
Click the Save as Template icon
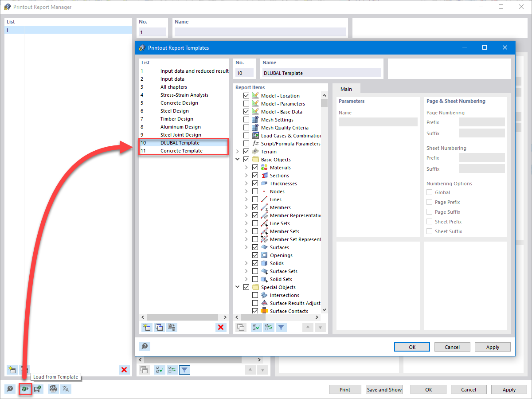tap(38, 389)
